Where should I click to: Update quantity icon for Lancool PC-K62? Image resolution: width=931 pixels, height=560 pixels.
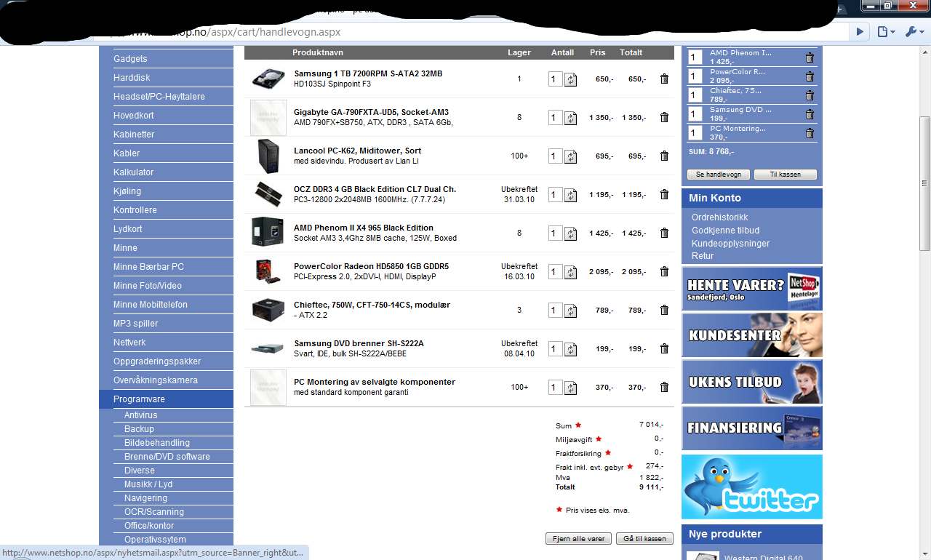(x=571, y=156)
